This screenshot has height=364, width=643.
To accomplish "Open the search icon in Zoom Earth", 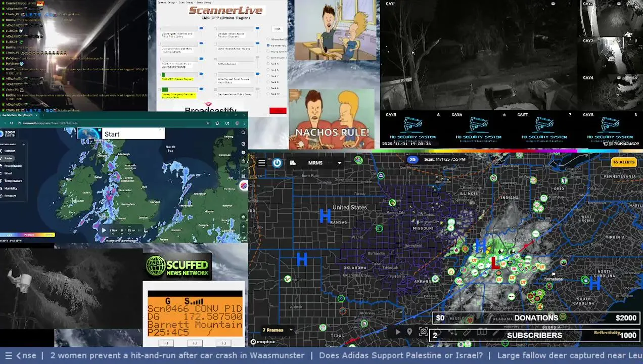I will (243, 132).
